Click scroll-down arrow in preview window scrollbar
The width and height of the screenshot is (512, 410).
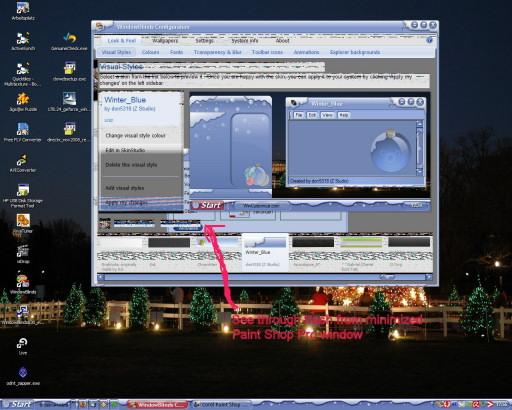419,171
